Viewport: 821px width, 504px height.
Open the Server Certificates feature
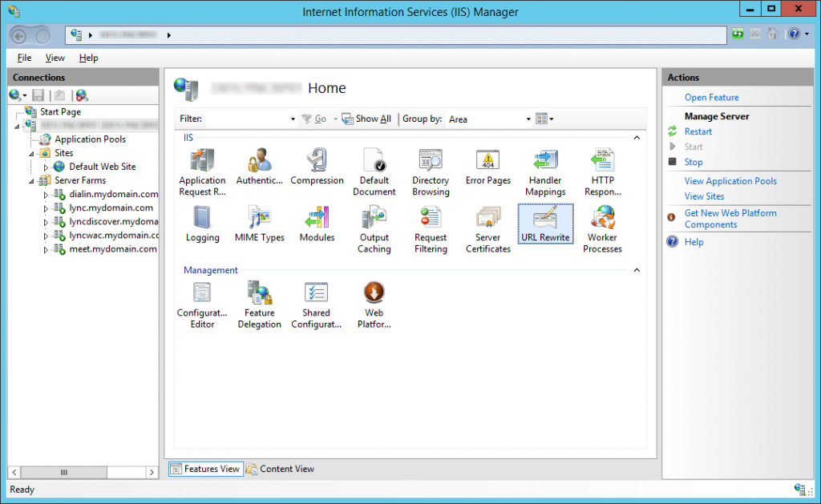[x=487, y=228]
